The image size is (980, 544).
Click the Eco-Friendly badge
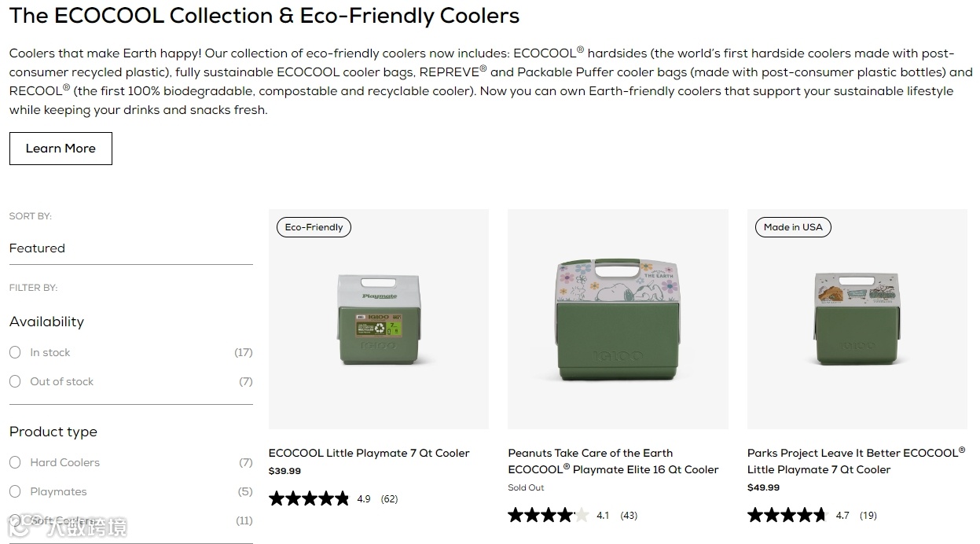tap(314, 227)
